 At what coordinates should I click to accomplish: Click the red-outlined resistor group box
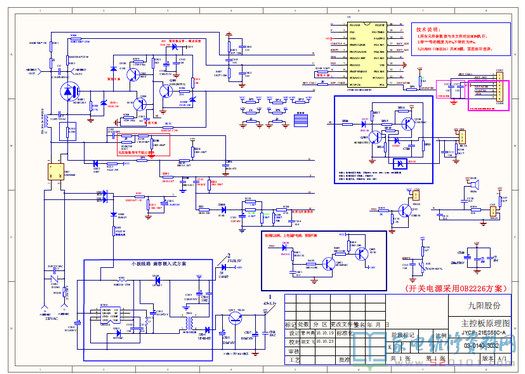pos(143,144)
